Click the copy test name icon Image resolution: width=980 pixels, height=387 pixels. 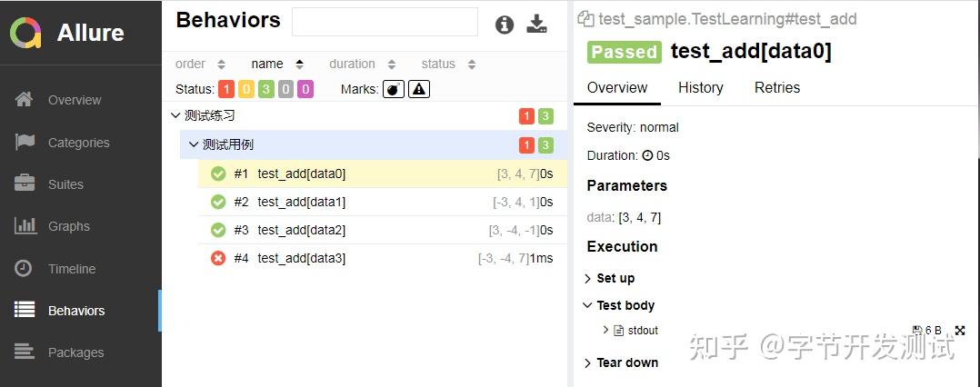click(585, 19)
